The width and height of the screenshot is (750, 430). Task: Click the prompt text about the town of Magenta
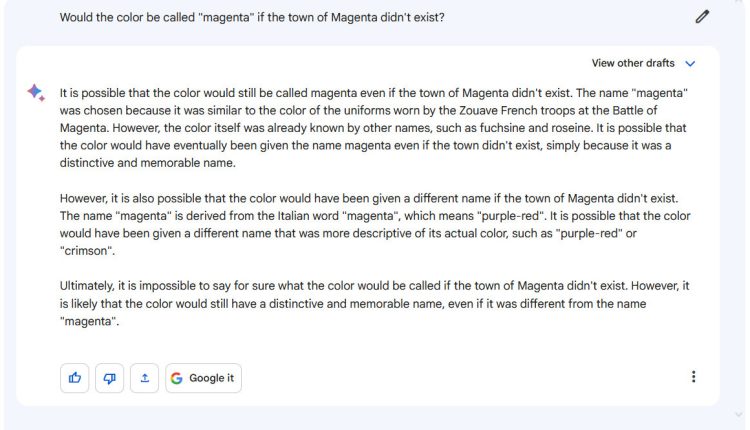(x=252, y=18)
